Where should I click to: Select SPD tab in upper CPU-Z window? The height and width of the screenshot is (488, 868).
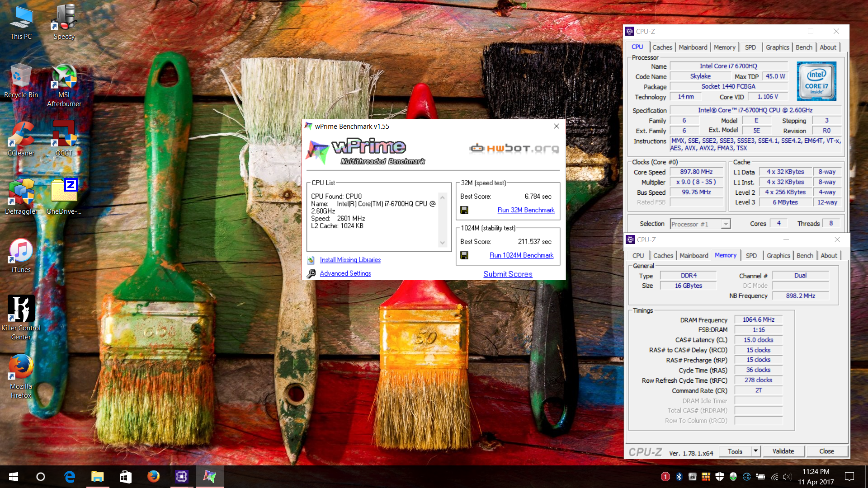(x=750, y=47)
